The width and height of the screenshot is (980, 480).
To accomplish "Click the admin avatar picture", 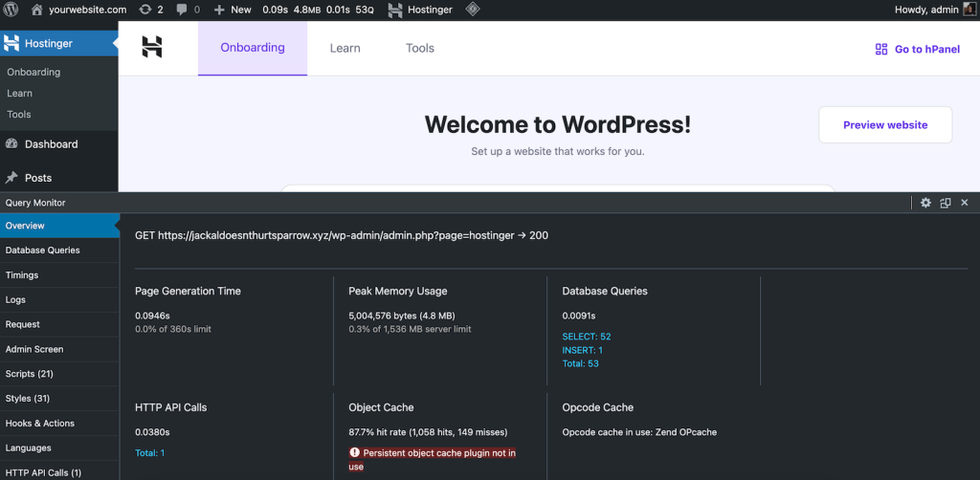I will 969,10.
